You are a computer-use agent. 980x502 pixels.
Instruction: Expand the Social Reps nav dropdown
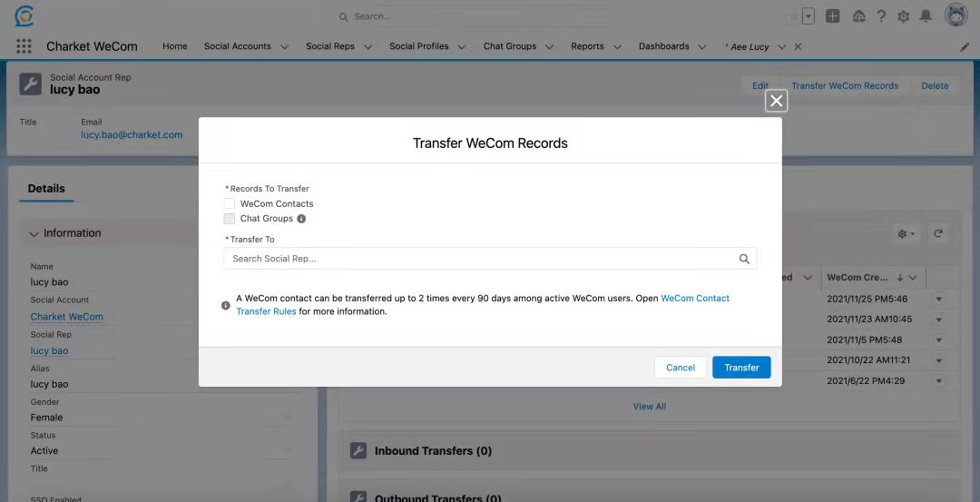(x=367, y=47)
